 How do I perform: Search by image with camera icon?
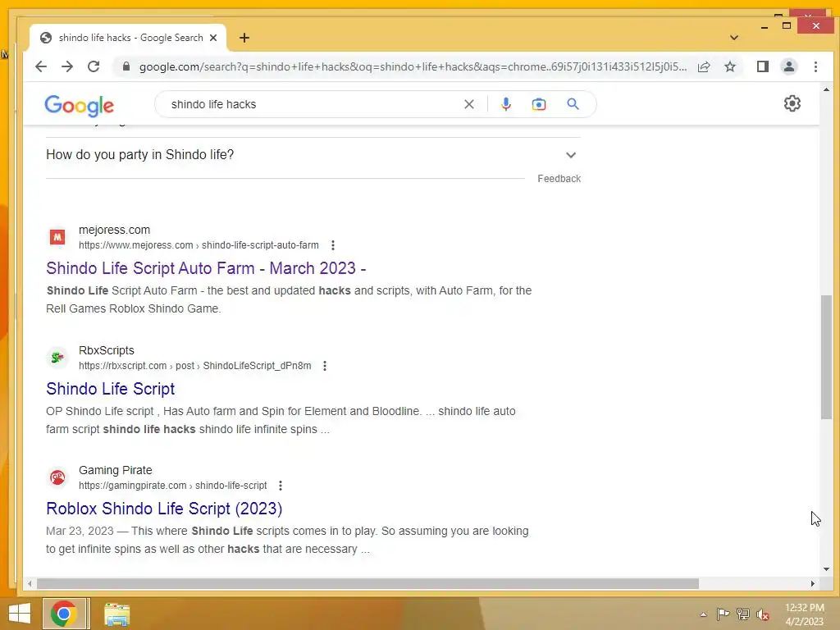coord(538,104)
